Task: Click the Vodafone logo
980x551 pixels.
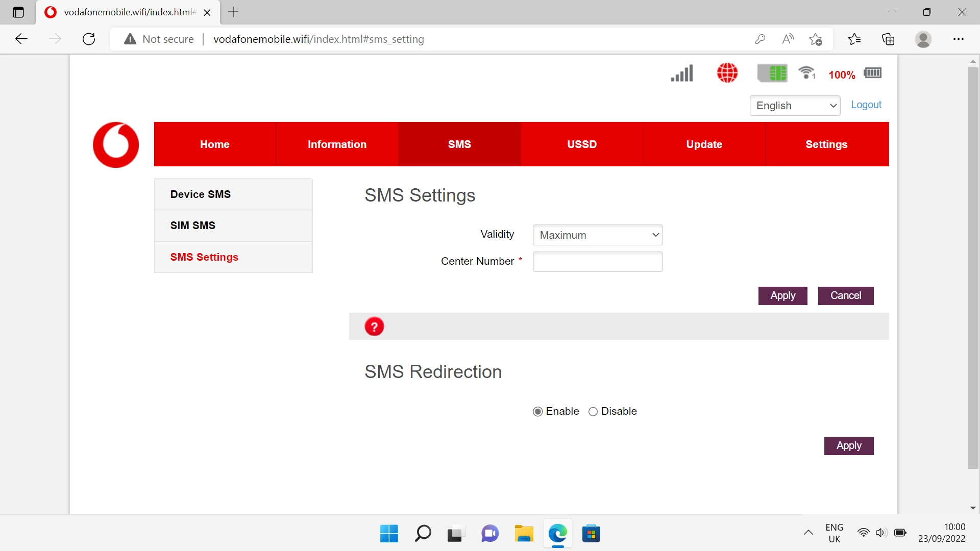Action: (x=115, y=144)
